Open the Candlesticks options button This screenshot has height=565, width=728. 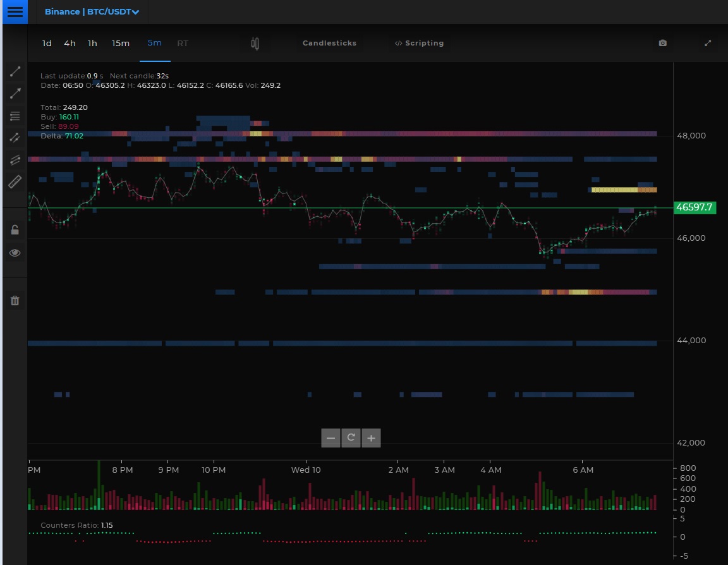(x=330, y=43)
